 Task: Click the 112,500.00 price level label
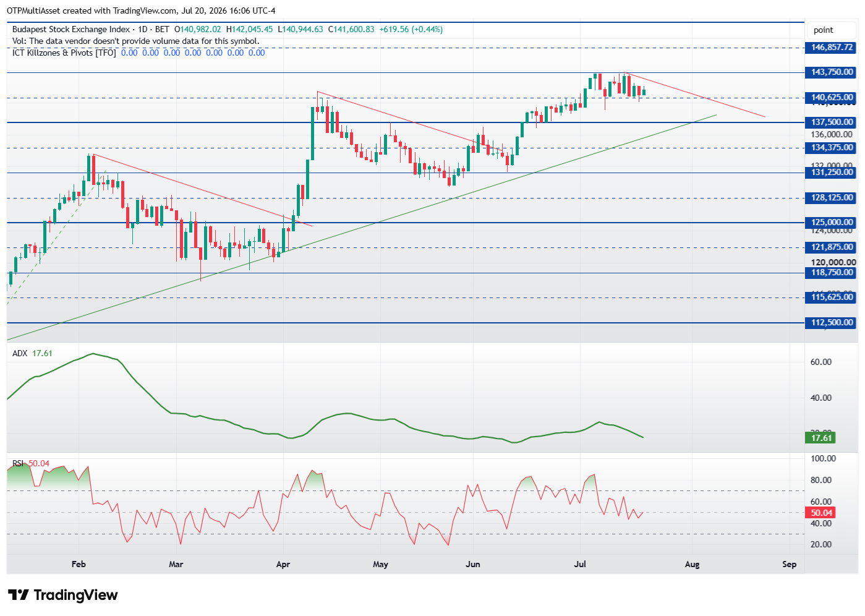pyautogui.click(x=831, y=323)
